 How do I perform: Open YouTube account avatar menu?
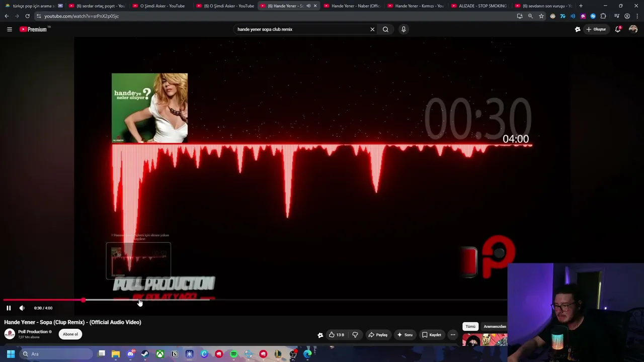(x=633, y=29)
